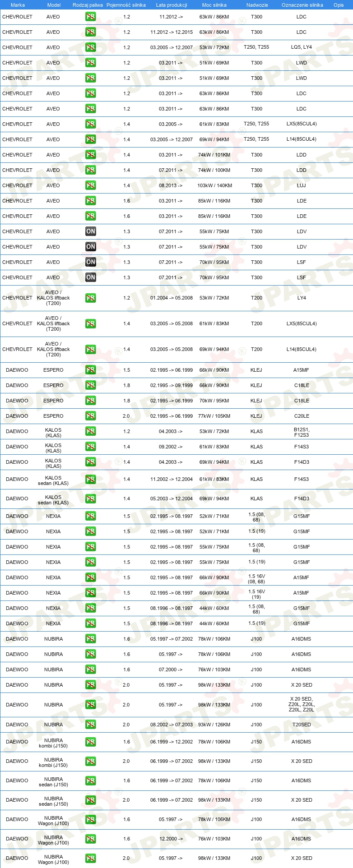Click the Moc silnika column header
Viewport: 353px width, 868px height.
point(214,5)
